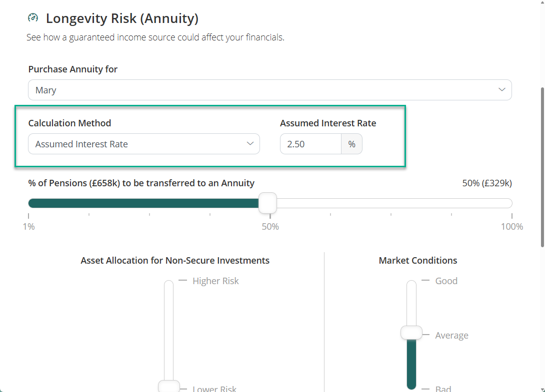Click the Asset Allocation slider handle
This screenshot has width=545, height=392.
(168, 387)
